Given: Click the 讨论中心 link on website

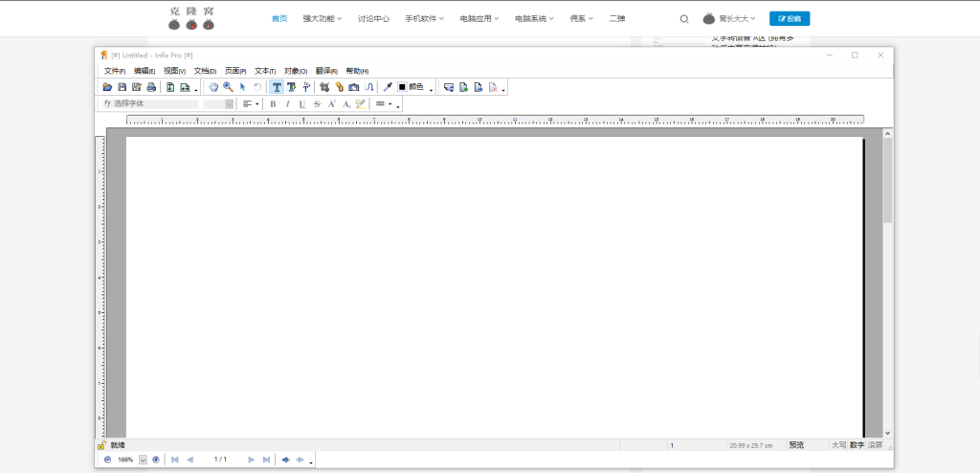Looking at the screenshot, I should 374,19.
